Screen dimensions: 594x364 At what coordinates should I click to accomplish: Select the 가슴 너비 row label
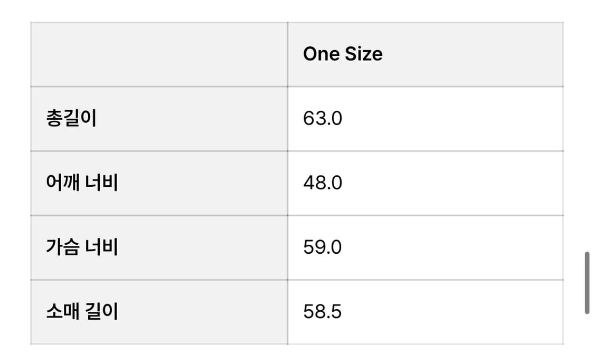pyautogui.click(x=82, y=247)
